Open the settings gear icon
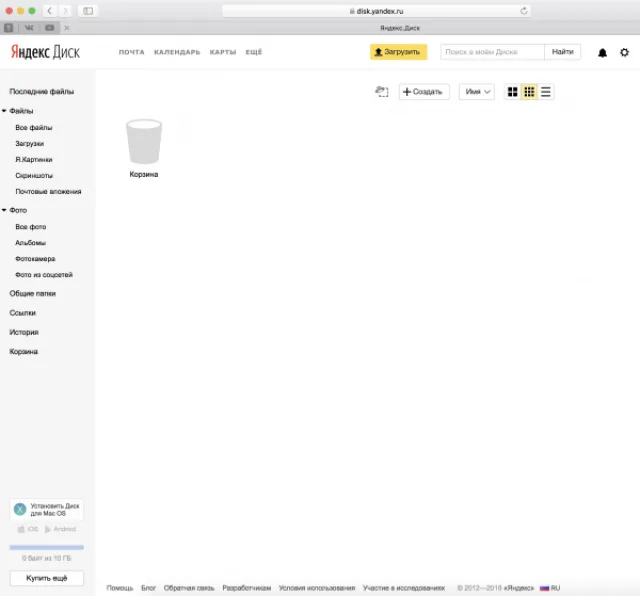640x596 pixels. pyautogui.click(x=624, y=52)
